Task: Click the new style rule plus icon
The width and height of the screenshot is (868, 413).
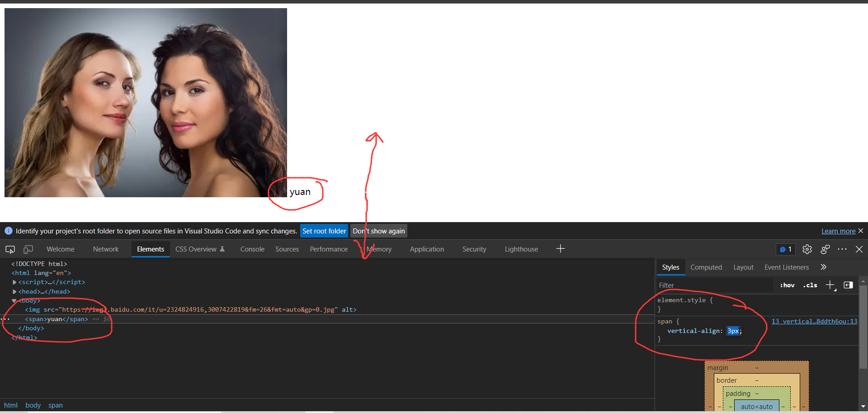Action: [830, 285]
